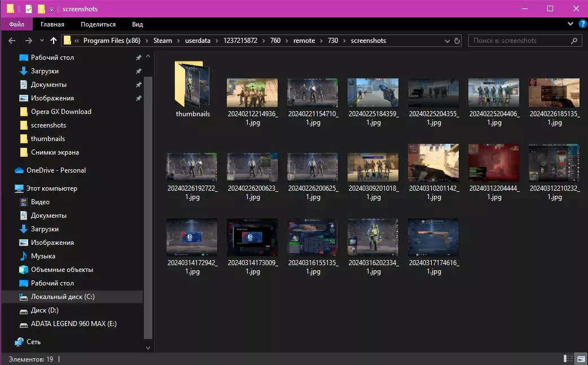Open the Вид ribbon tab
Viewport: 588px width, 365px height.
pos(137,24)
